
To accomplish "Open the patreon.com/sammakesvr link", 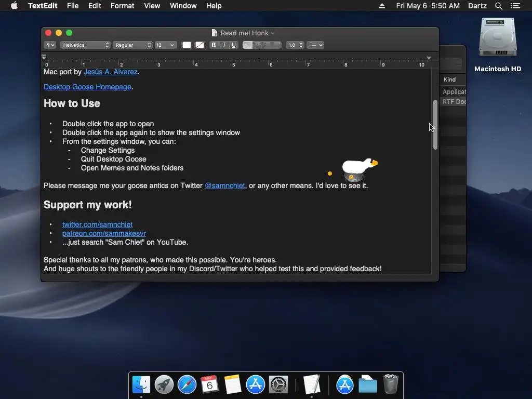I will pos(104,233).
